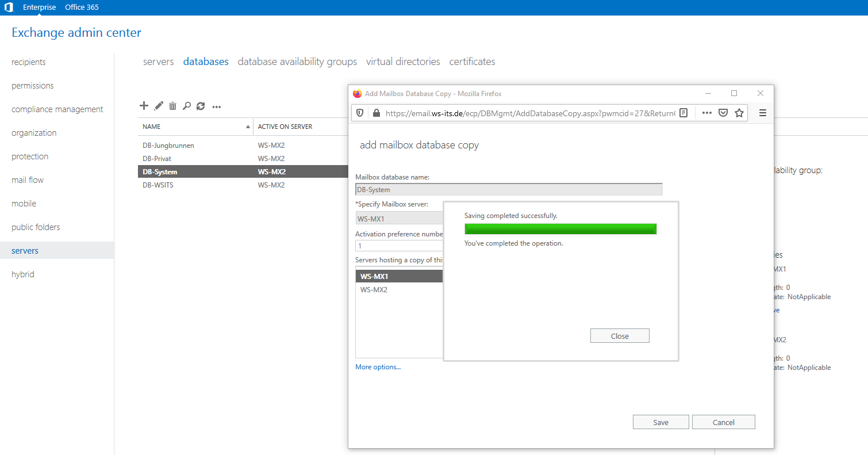The width and height of the screenshot is (868, 455).
Task: Click the padlock site security icon
Action: (x=377, y=113)
